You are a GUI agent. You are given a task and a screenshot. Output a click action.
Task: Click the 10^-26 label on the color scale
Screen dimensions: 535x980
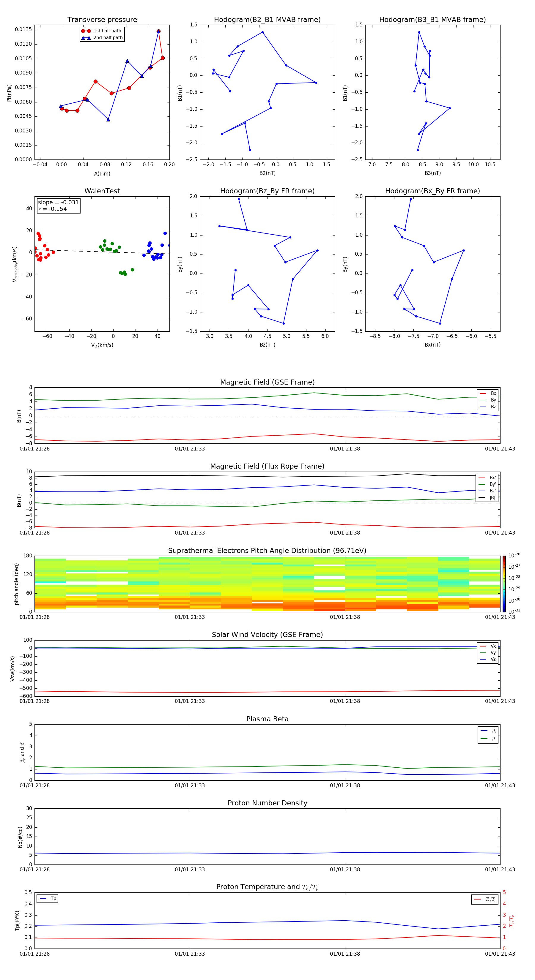pos(514,555)
